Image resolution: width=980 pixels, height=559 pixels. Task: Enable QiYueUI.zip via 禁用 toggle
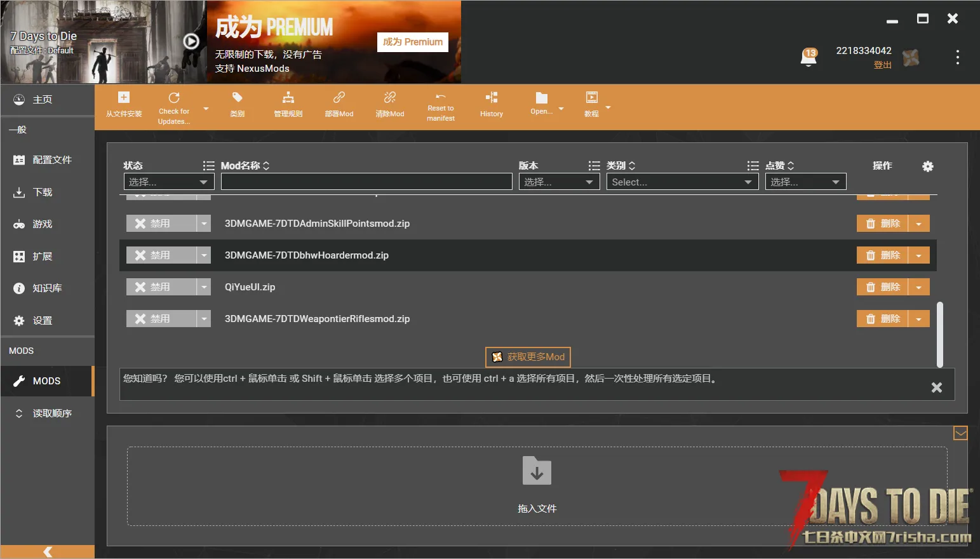[x=161, y=287]
